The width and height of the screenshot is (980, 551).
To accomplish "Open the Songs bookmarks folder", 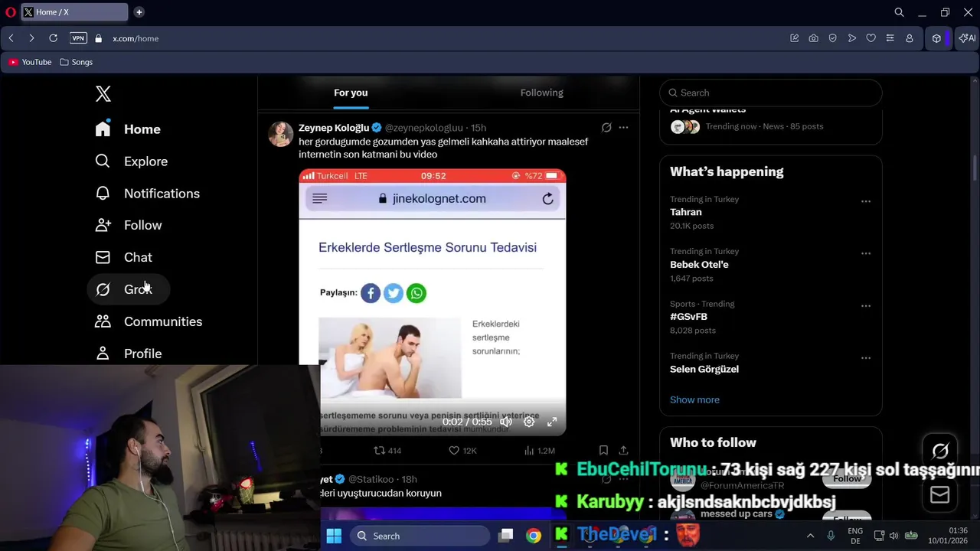I will click(76, 62).
